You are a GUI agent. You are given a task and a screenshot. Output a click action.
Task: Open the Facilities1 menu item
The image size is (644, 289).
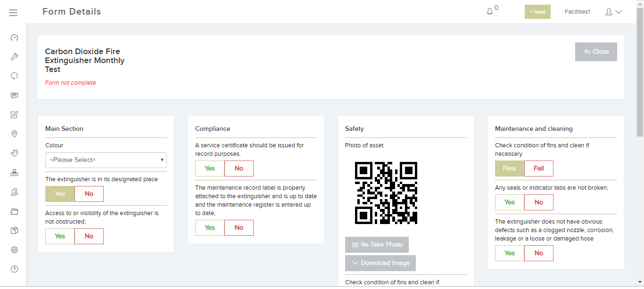(x=578, y=12)
